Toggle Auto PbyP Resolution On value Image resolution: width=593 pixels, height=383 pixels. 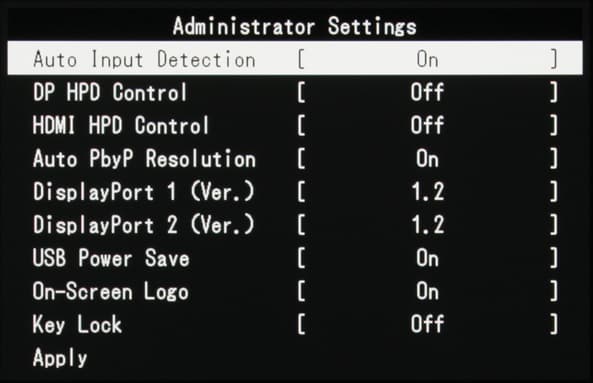coord(427,159)
